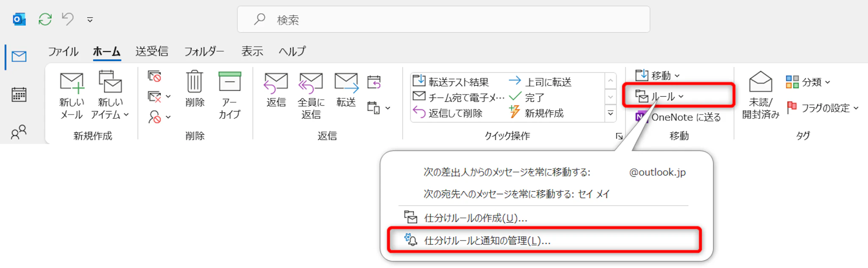This screenshot has width=868, height=268.
Task: Click 全員に返信 reply all button
Action: coord(311,96)
